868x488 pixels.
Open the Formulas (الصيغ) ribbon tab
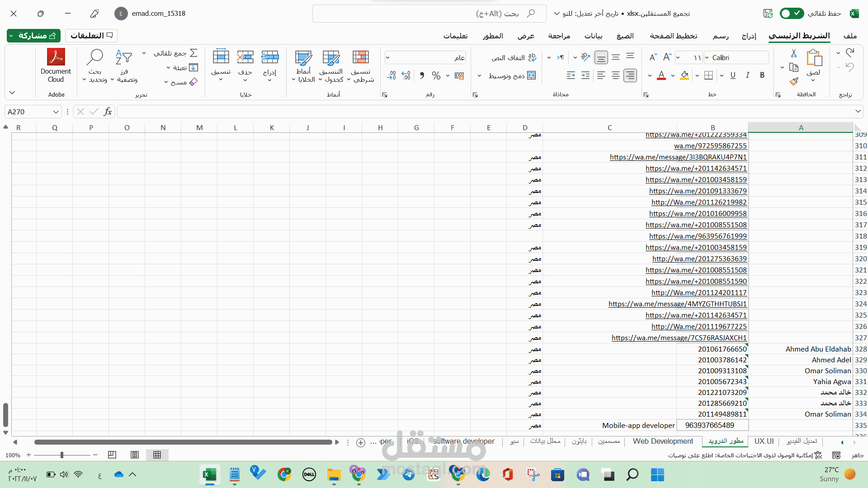point(625,36)
